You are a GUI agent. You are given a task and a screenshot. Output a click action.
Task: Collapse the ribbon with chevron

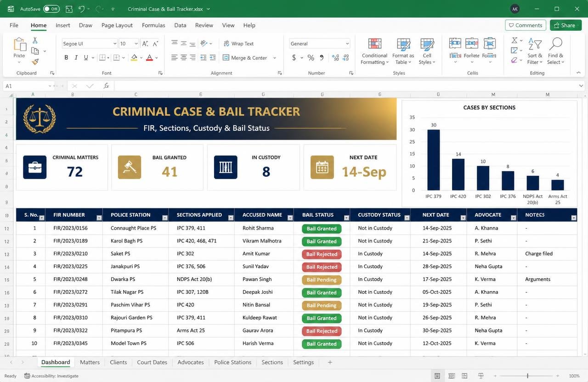(578, 73)
